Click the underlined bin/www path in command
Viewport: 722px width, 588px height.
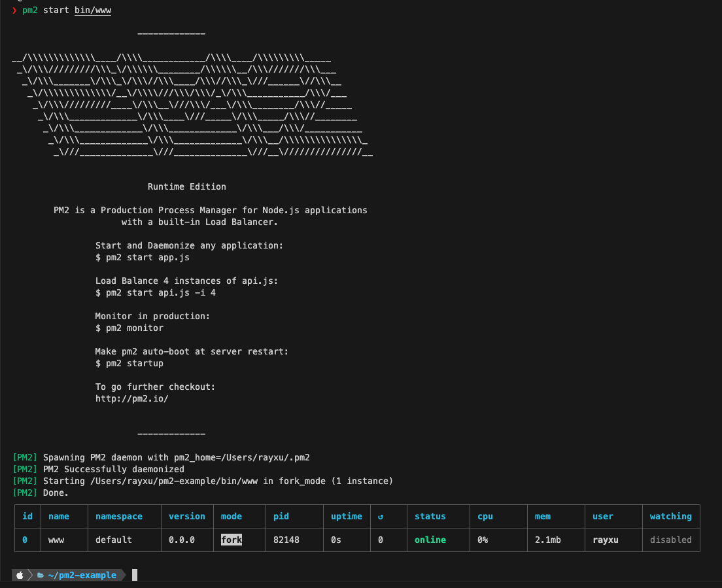(x=93, y=10)
